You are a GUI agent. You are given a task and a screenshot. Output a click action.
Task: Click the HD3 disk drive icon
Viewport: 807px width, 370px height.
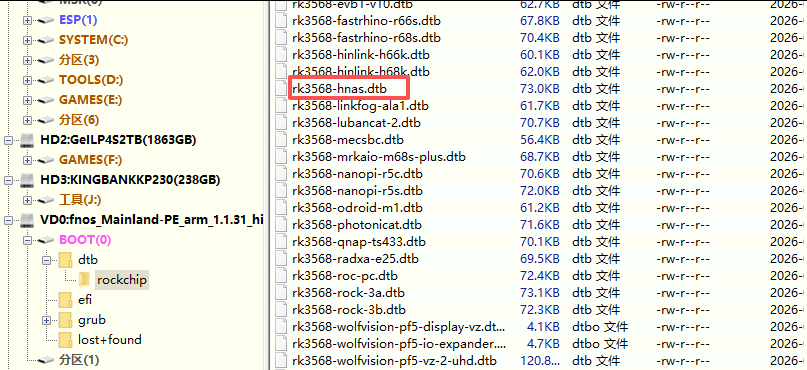click(28, 181)
